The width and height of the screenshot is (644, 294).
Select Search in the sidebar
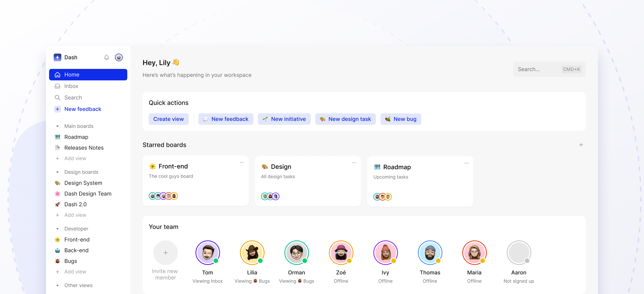(x=88, y=98)
